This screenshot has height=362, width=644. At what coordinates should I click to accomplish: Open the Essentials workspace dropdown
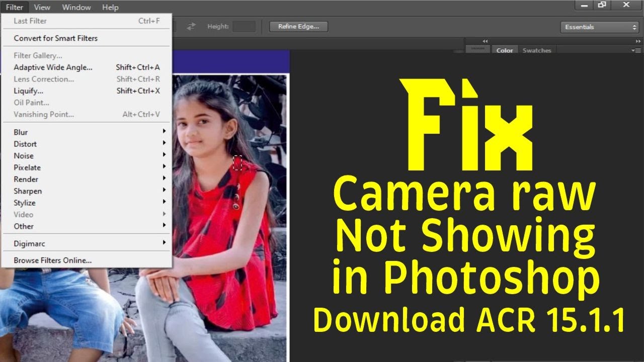[x=599, y=27]
